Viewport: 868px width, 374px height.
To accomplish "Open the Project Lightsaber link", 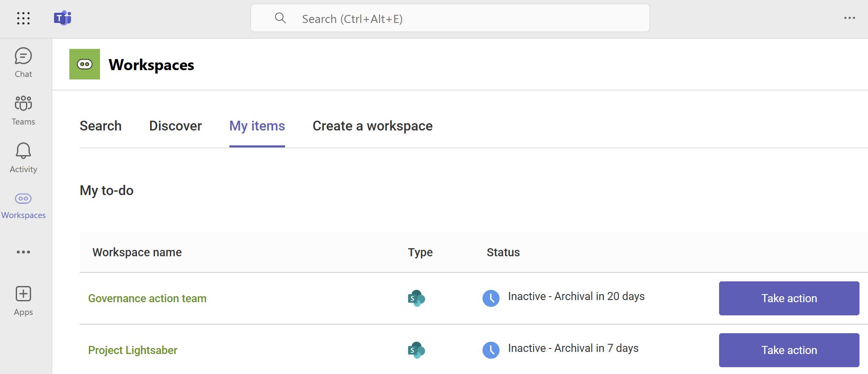I will (133, 350).
